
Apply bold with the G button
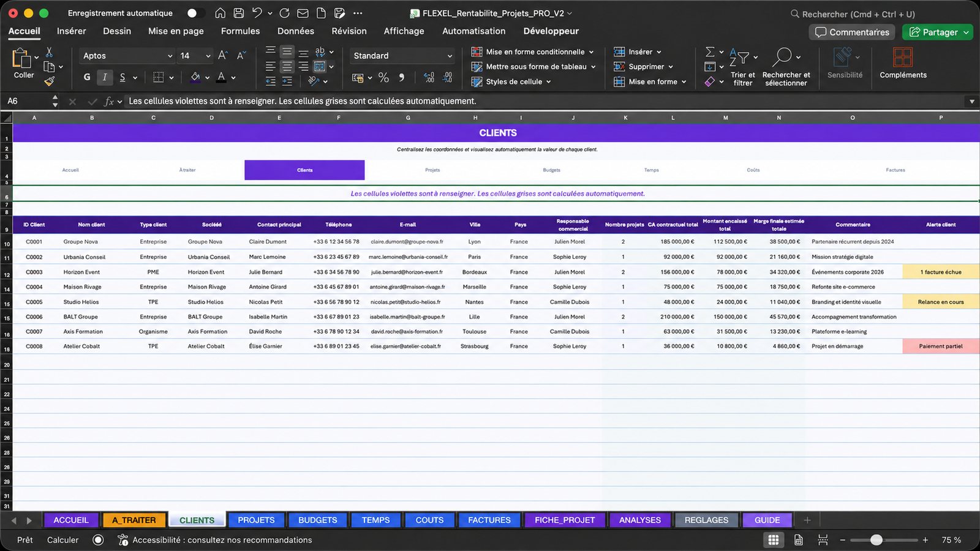point(87,77)
